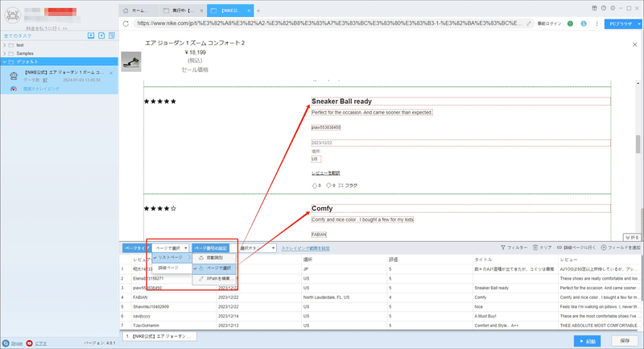
Task: Click the new task icon in the task panel header
Action: pos(101,35)
